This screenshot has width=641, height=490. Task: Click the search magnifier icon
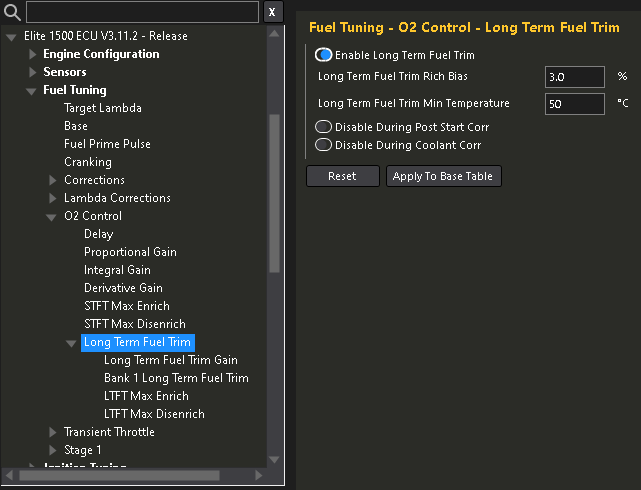tap(12, 13)
